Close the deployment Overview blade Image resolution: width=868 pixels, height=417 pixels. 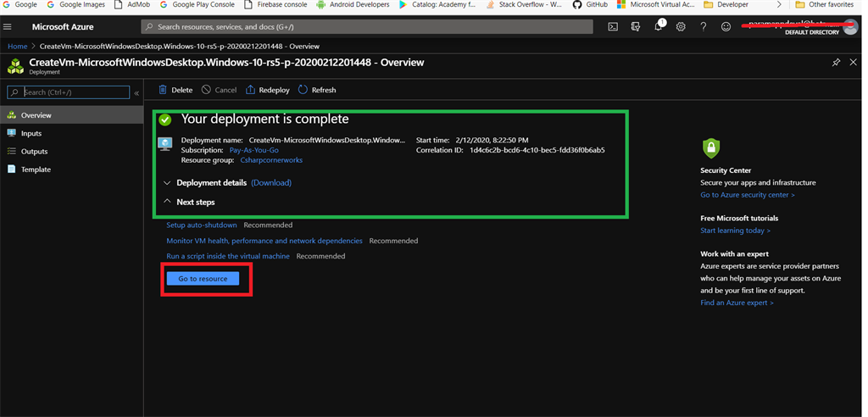coord(853,63)
